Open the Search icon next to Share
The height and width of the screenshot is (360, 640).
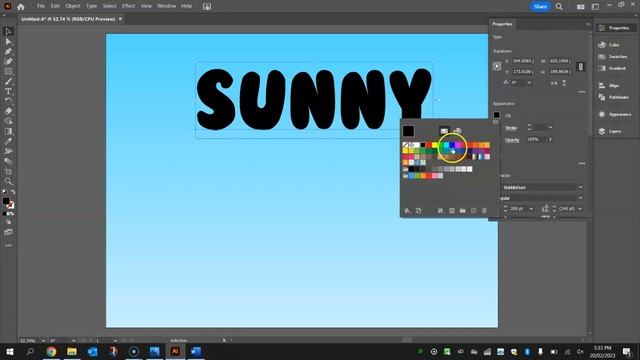coord(559,7)
